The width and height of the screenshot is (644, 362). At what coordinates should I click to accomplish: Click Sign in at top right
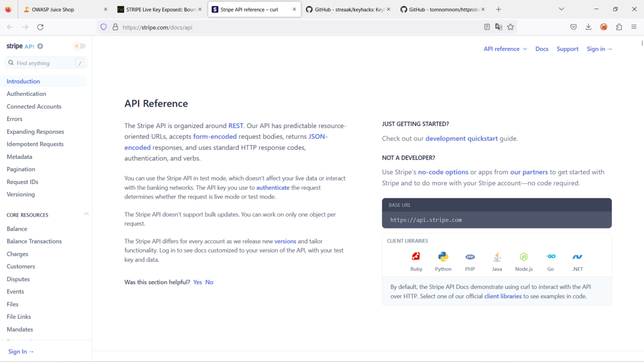(x=599, y=49)
